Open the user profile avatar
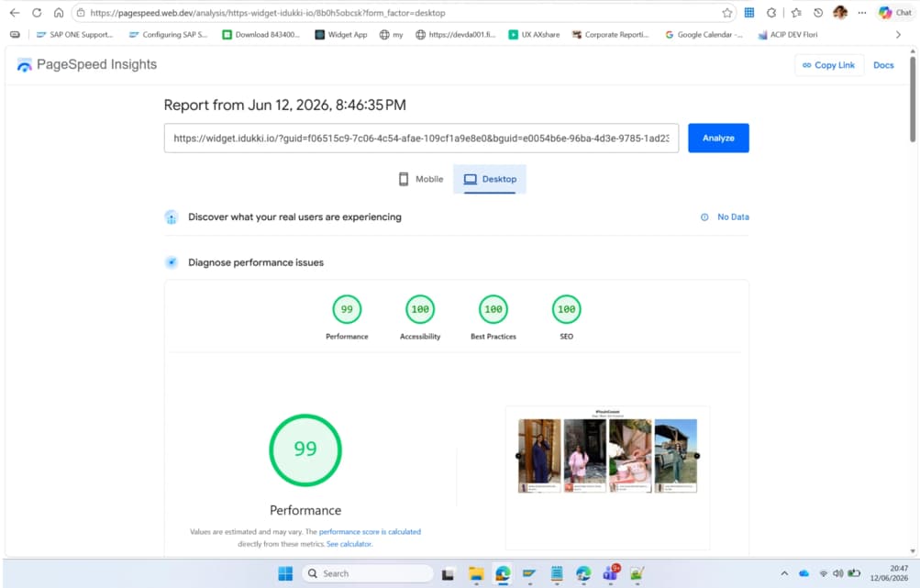Image resolution: width=920 pixels, height=588 pixels. click(x=840, y=12)
